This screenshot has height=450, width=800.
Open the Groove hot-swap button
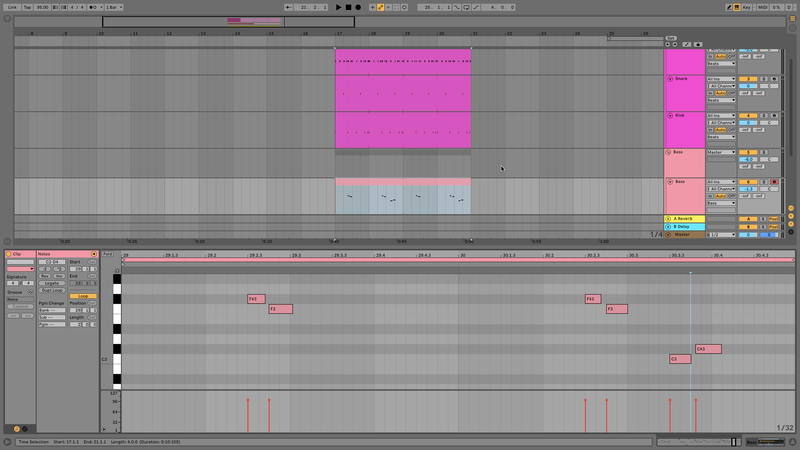click(x=30, y=292)
